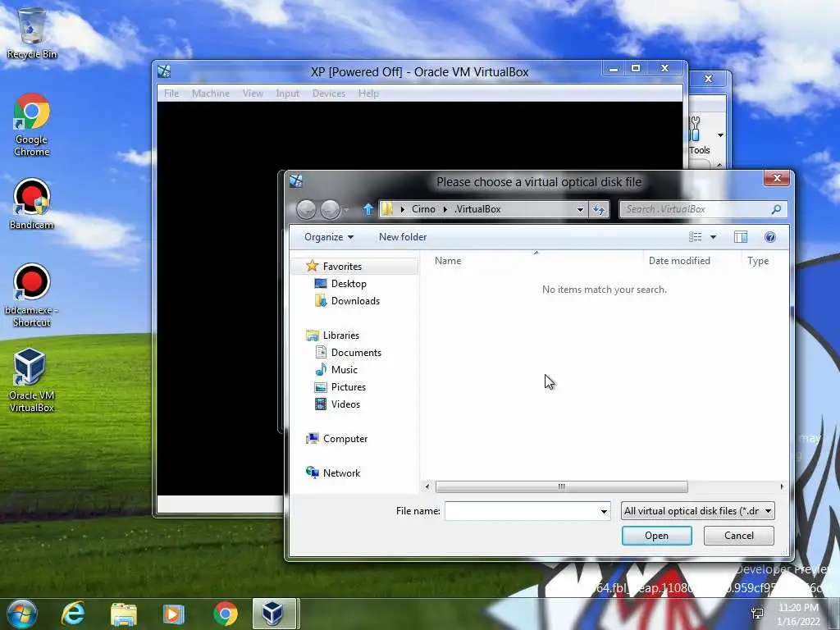Expand Tools dropdown arrow in VirtualBox Manager
Viewport: 840px width, 630px height.
click(x=720, y=135)
